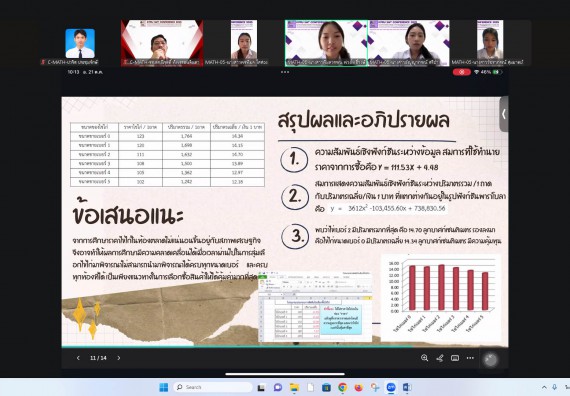Screen dimensions: 570x396
Task: Click the red bar chart image
Action: tap(441, 298)
